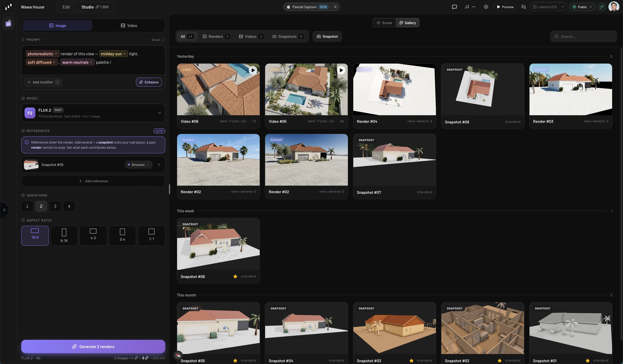Image resolution: width=623 pixels, height=364 pixels.
Task: Toggle favorite star on Snapshot #03
Action: point(411,361)
